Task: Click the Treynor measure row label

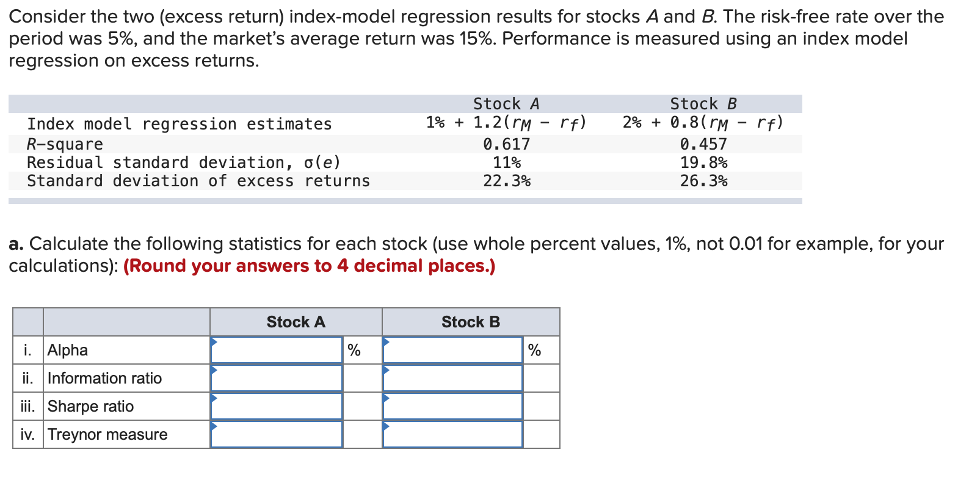Action: tap(107, 434)
